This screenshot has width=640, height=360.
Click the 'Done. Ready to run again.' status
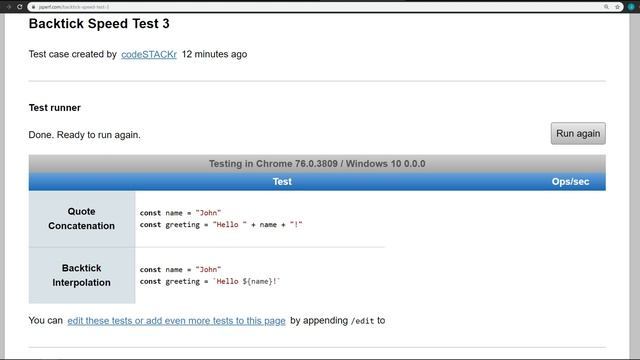pyautogui.click(x=84, y=135)
